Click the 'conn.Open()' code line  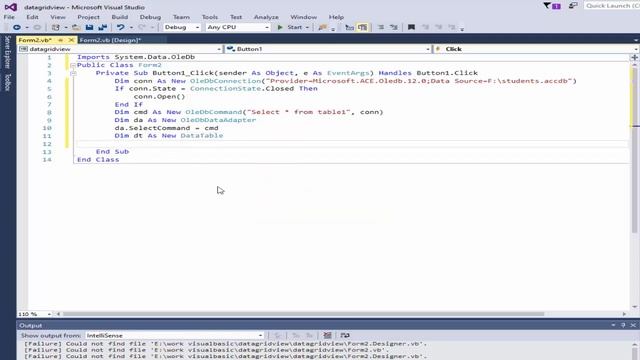[159, 96]
